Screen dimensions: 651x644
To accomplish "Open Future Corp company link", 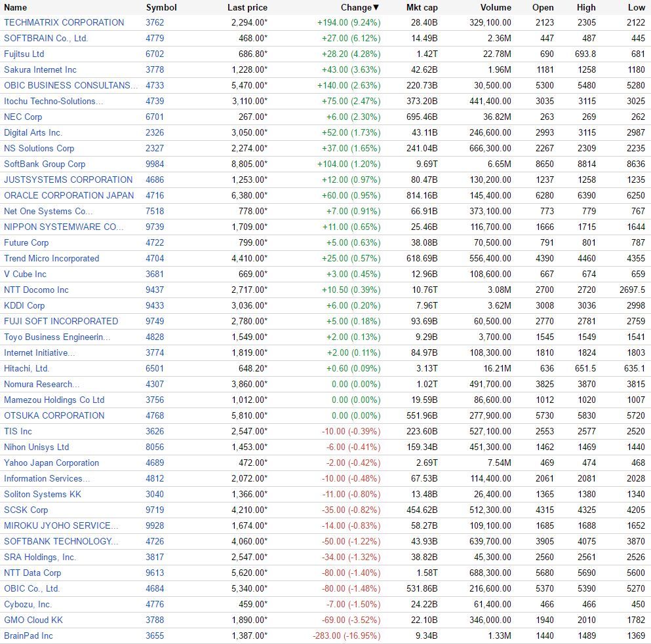I will click(x=26, y=243).
